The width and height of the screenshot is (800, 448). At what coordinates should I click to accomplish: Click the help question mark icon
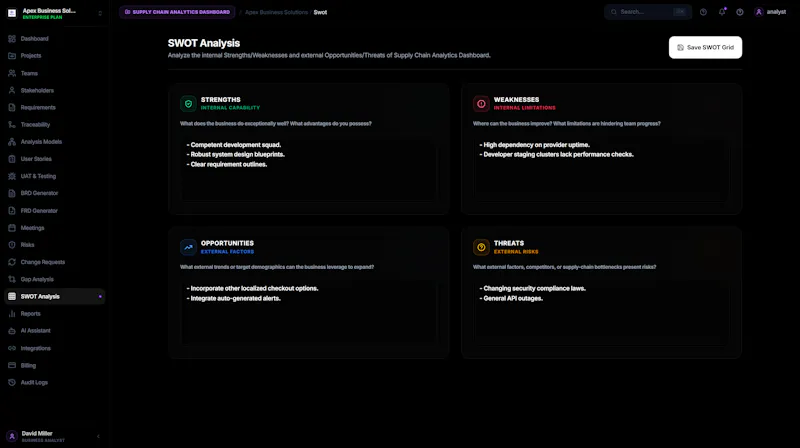(740, 12)
